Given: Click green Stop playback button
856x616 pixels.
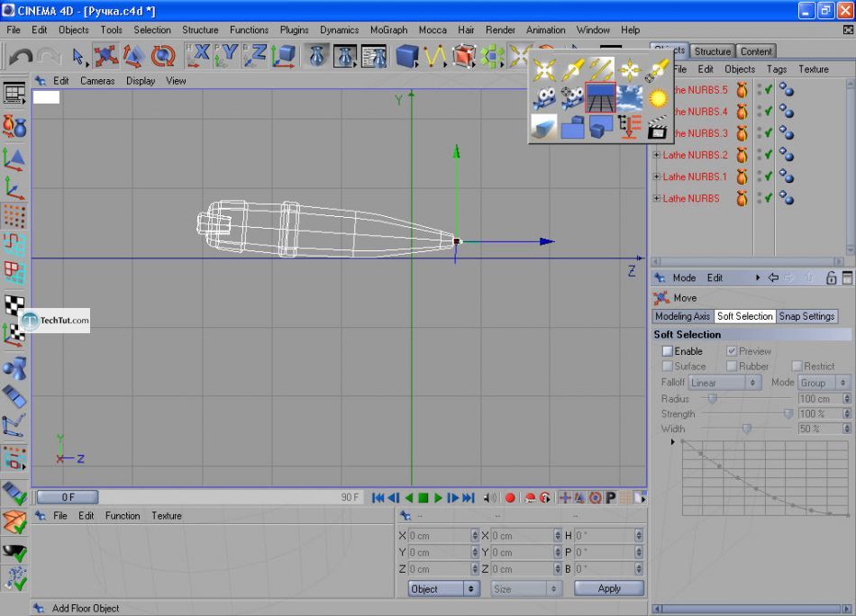Looking at the screenshot, I should point(423,498).
